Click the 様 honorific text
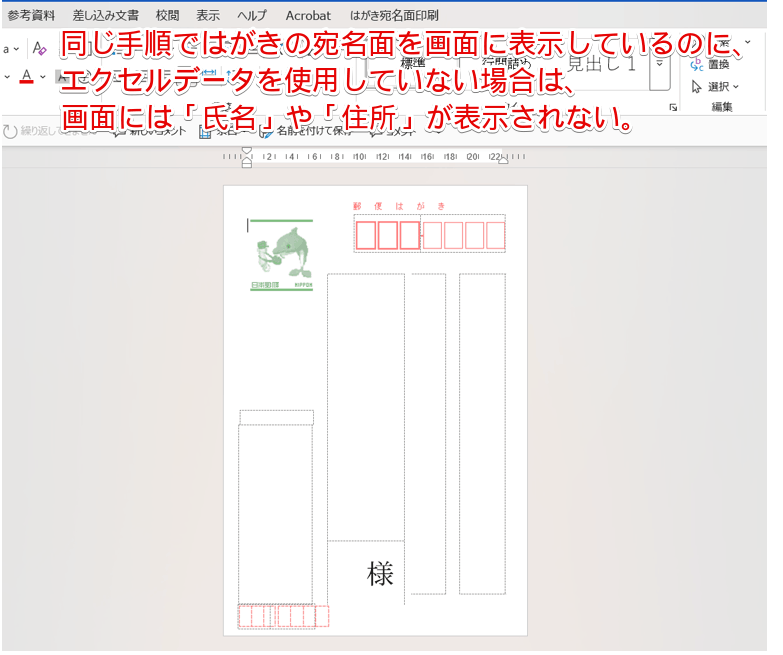783x655 pixels. pyautogui.click(x=380, y=573)
